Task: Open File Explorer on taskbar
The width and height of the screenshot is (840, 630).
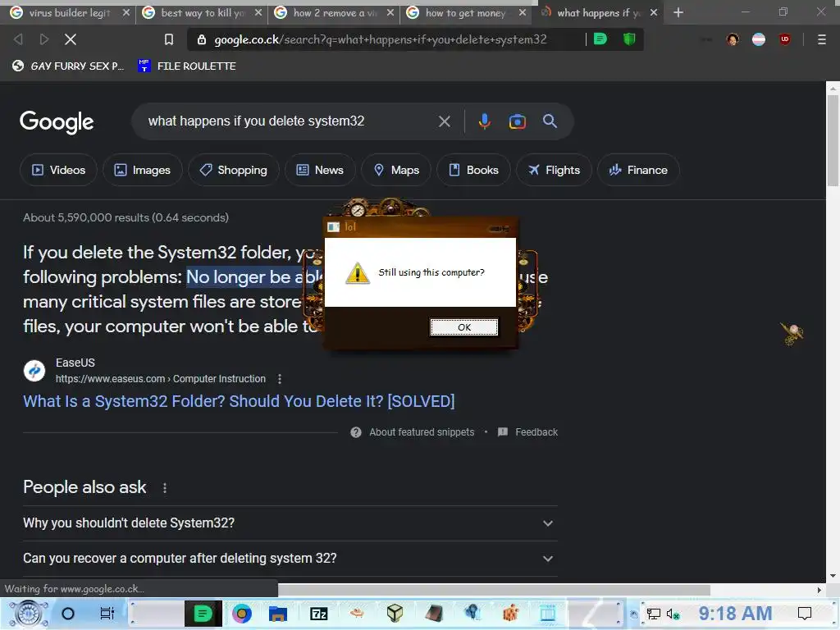Action: pos(278,614)
